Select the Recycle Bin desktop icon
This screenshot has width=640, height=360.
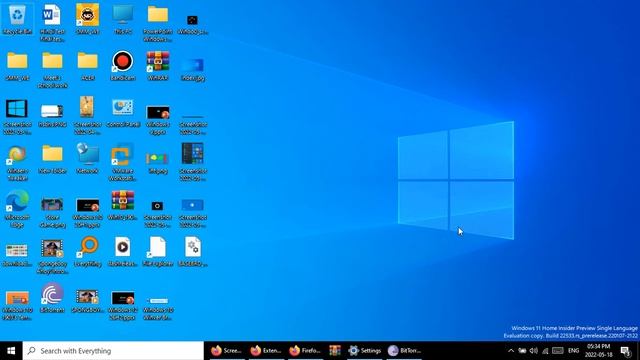click(x=17, y=19)
